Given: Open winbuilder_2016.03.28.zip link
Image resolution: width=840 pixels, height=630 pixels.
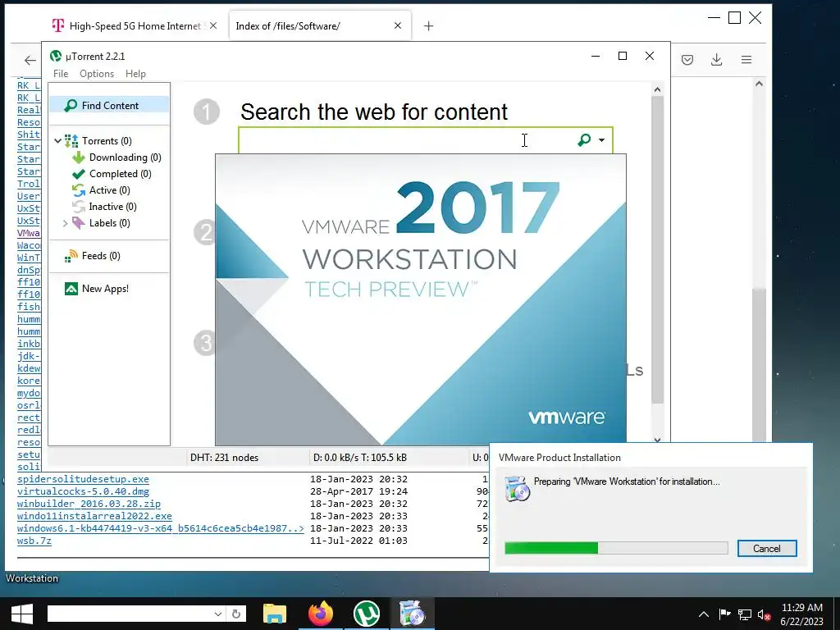Looking at the screenshot, I should click(x=89, y=504).
